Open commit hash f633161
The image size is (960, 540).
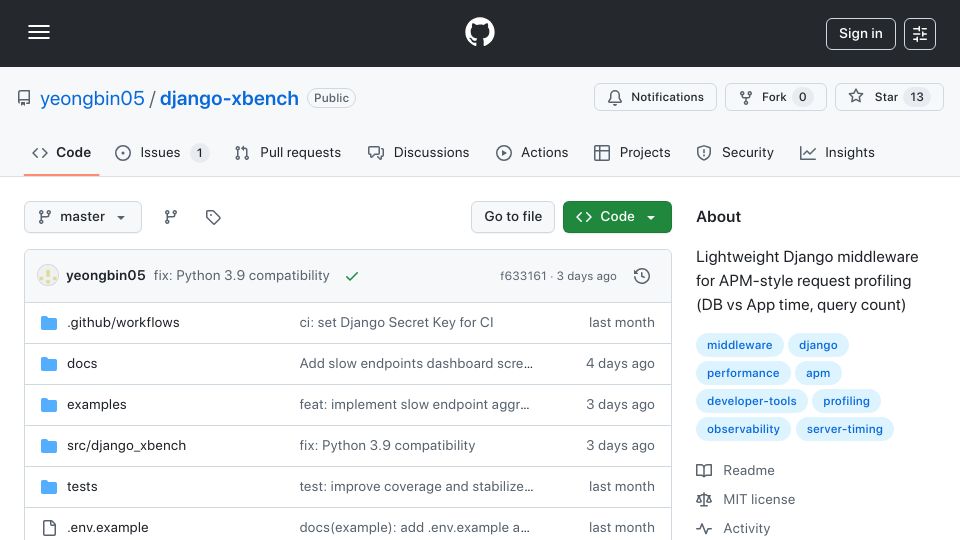point(523,276)
